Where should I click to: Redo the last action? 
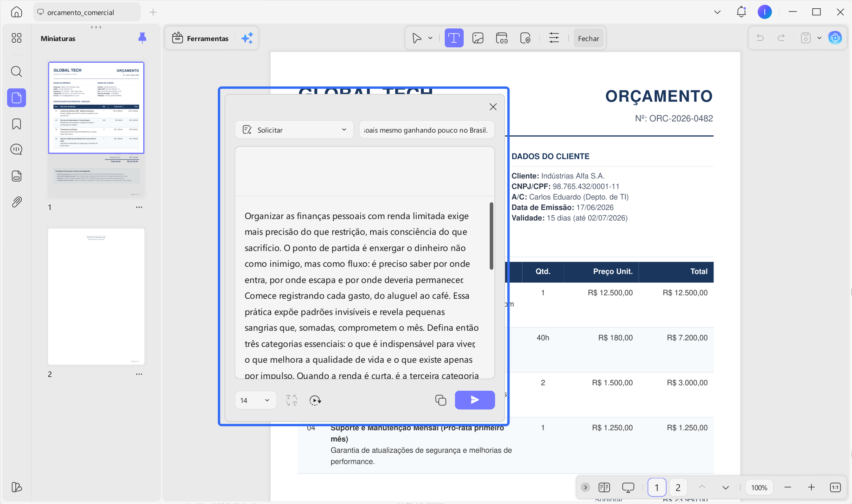pyautogui.click(x=781, y=38)
